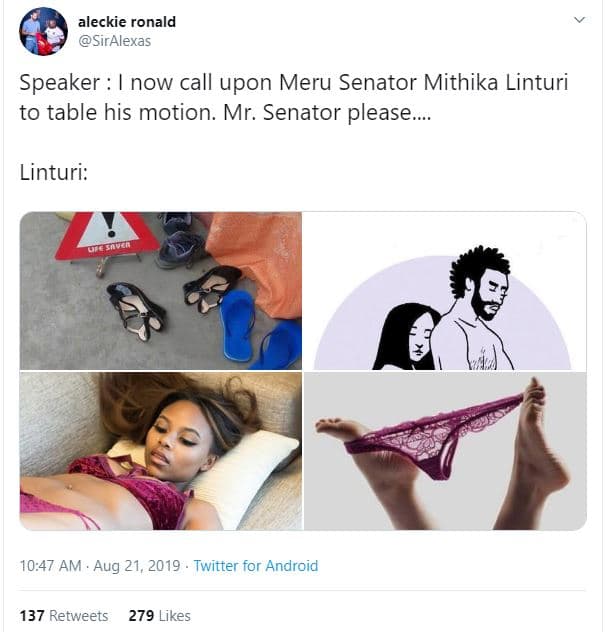View the 279 Likes list
609x632 pixels.
pos(159,615)
